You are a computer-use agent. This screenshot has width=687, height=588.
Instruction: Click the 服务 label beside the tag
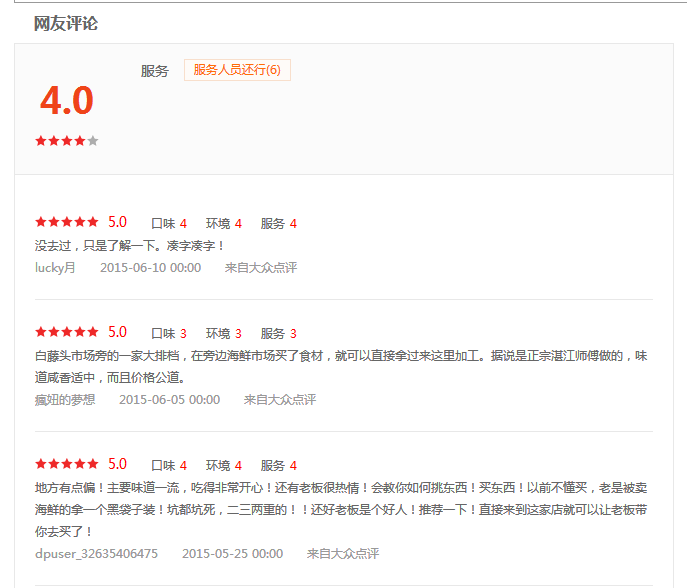pos(155,71)
